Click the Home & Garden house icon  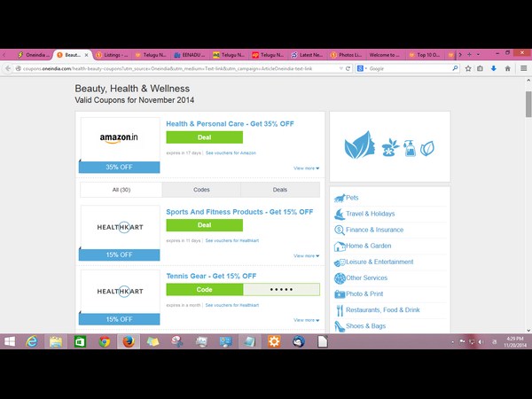(x=340, y=246)
